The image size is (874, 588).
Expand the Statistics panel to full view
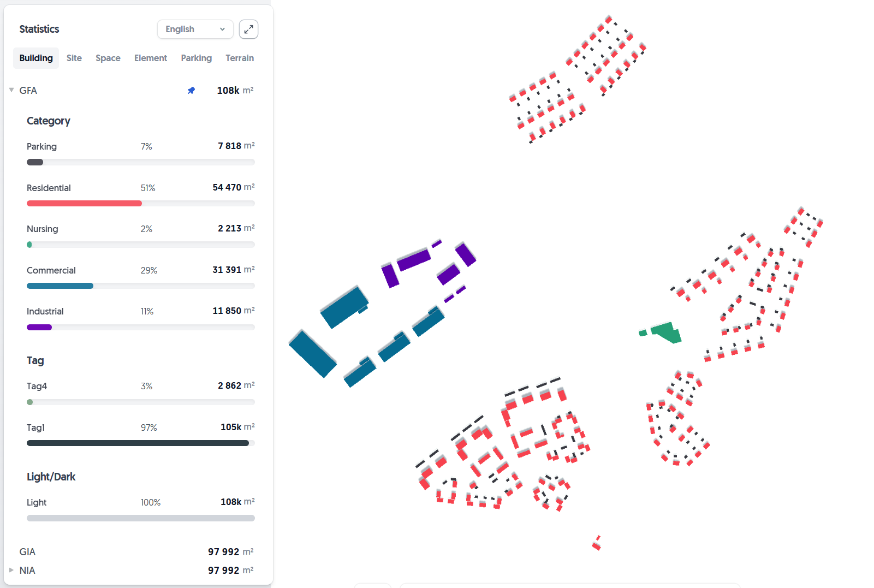[x=248, y=29]
